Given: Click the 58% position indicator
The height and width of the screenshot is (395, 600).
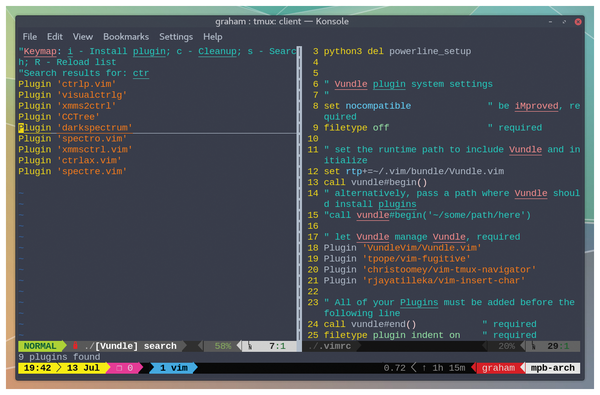Looking at the screenshot, I should click(223, 346).
